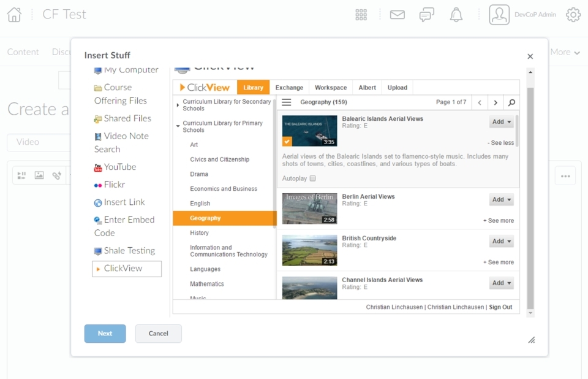The image size is (588, 379).
Task: Click the Next button
Action: (x=105, y=334)
